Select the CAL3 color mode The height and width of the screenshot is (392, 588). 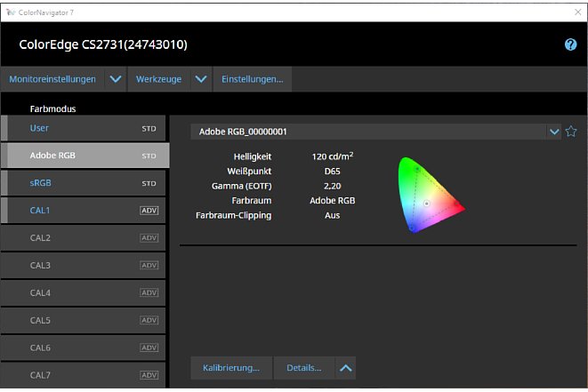(x=84, y=265)
